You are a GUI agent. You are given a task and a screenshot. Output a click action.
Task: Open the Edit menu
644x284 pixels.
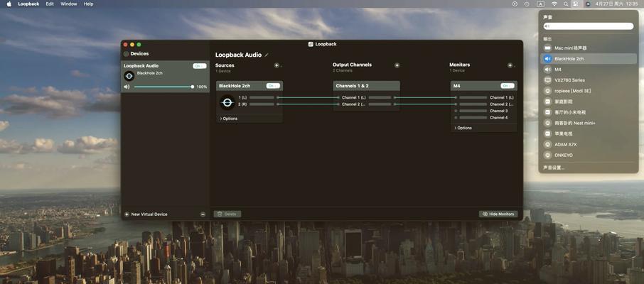pyautogui.click(x=50, y=4)
